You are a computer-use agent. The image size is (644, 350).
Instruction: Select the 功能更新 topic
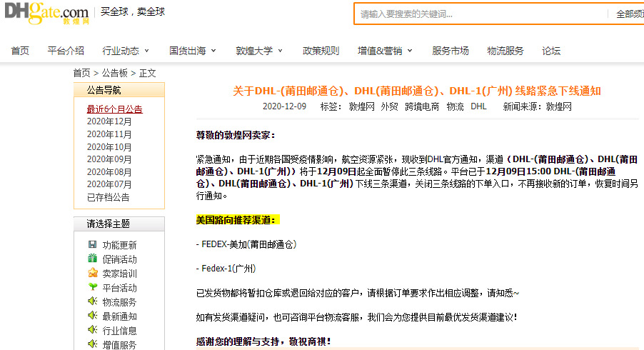119,245
